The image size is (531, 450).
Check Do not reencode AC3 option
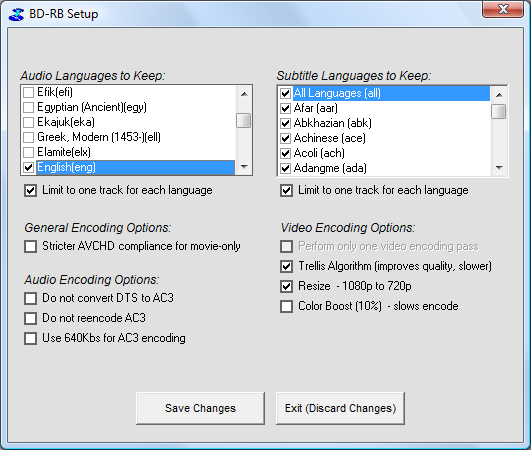[30, 318]
